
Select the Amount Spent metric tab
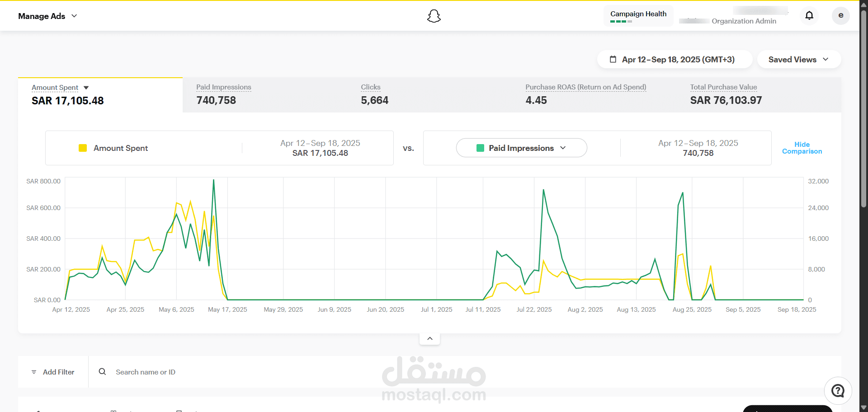coord(100,95)
